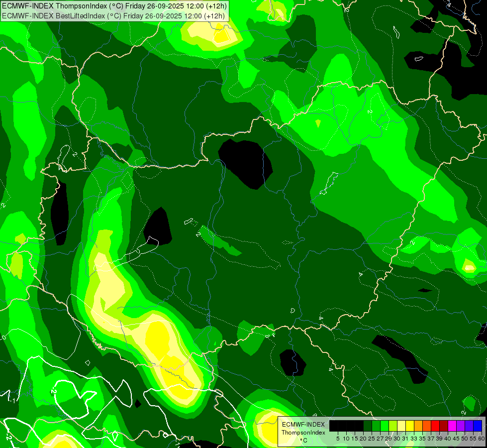Click the legend tick value '15'
Image resolution: width=487 pixels, height=448 pixels.
355,439
